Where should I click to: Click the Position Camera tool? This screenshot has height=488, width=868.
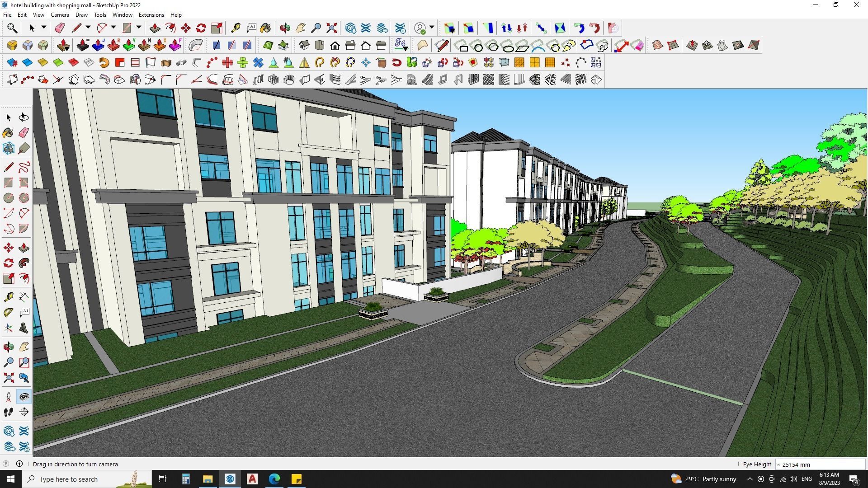point(8,397)
